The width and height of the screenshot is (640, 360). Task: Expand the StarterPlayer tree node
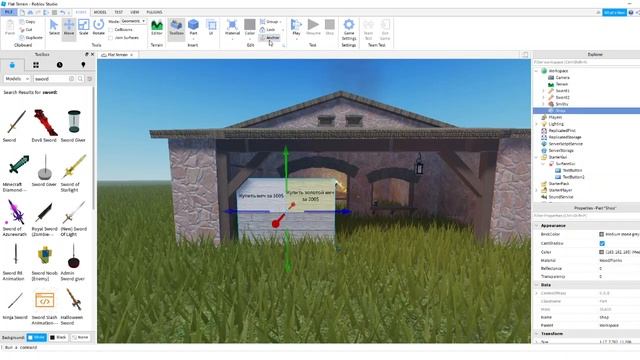point(537,190)
